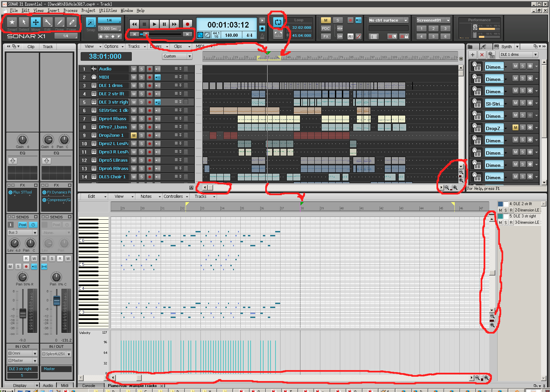The width and height of the screenshot is (550, 392).
Task: Open the Controllers menu in the piano roll
Action: [x=175, y=196]
